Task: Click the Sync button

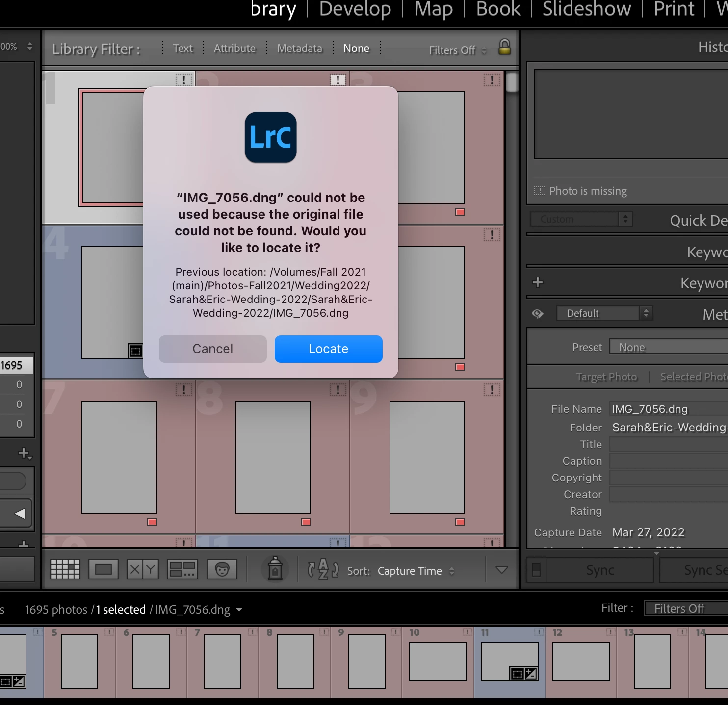Action: click(600, 570)
